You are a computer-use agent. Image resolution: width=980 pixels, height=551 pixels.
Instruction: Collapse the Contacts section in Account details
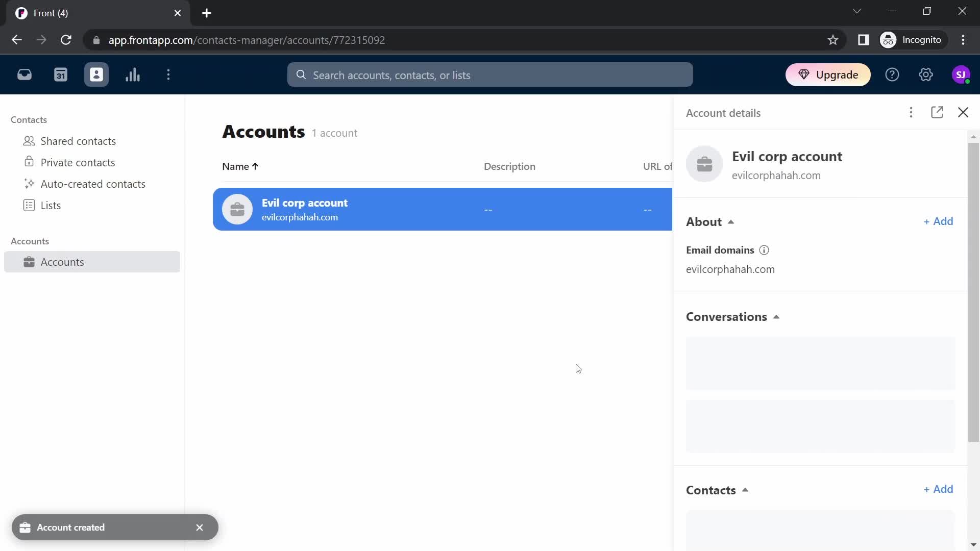tap(745, 489)
